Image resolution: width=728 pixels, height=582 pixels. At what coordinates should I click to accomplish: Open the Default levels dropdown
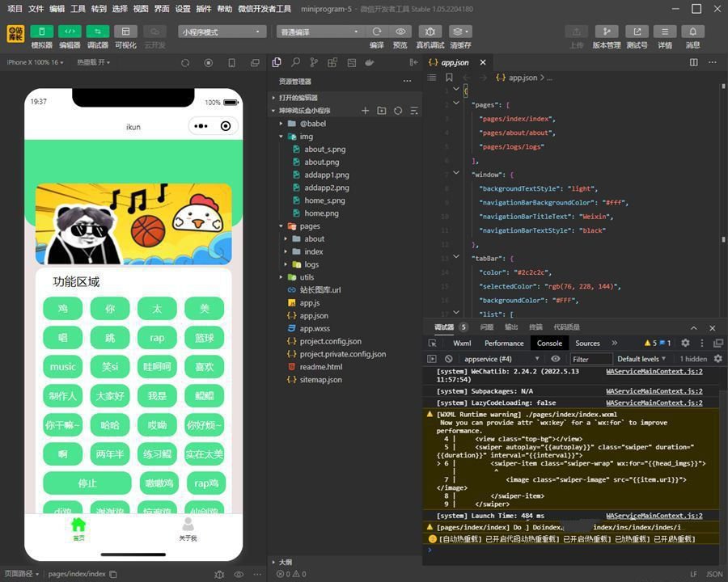(641, 359)
